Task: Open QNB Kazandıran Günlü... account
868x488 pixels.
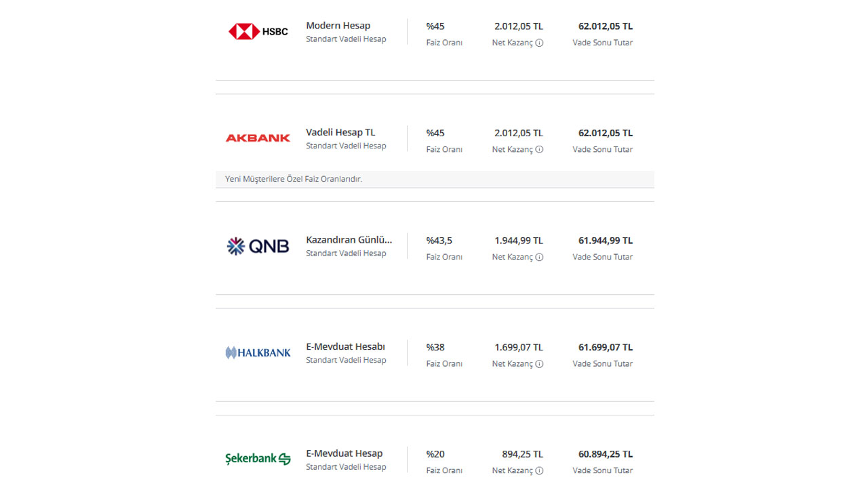Action: (349, 240)
